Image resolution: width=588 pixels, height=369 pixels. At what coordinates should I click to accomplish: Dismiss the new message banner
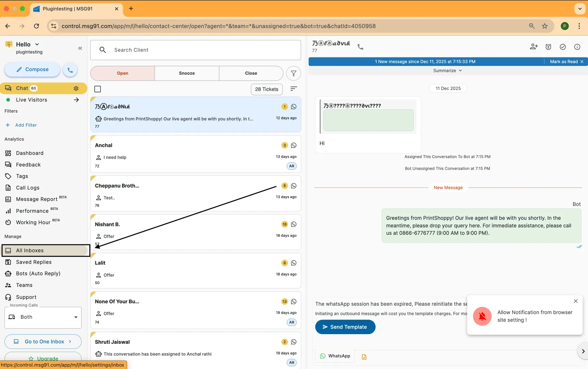coord(582,61)
